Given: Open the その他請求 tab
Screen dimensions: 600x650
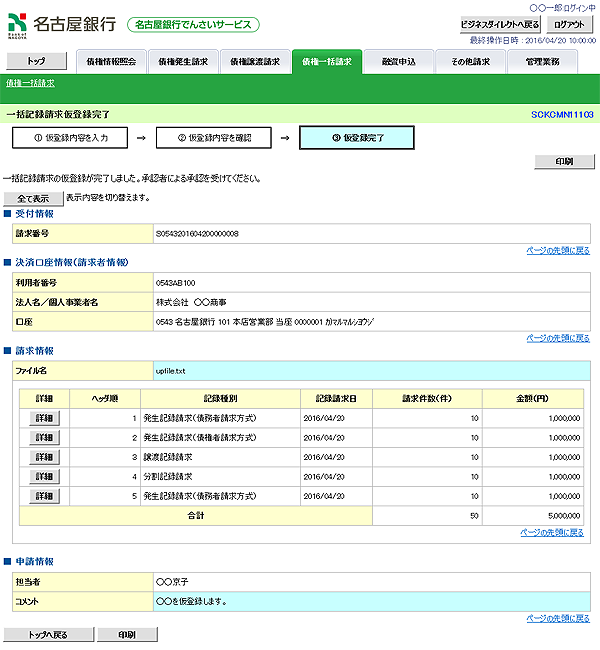Looking at the screenshot, I should pos(471,62).
